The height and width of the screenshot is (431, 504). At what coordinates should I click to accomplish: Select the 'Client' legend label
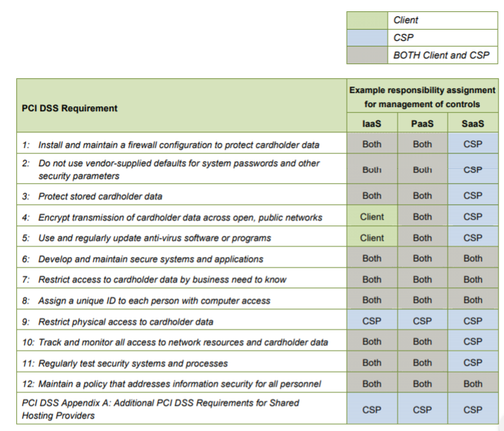[x=405, y=20]
